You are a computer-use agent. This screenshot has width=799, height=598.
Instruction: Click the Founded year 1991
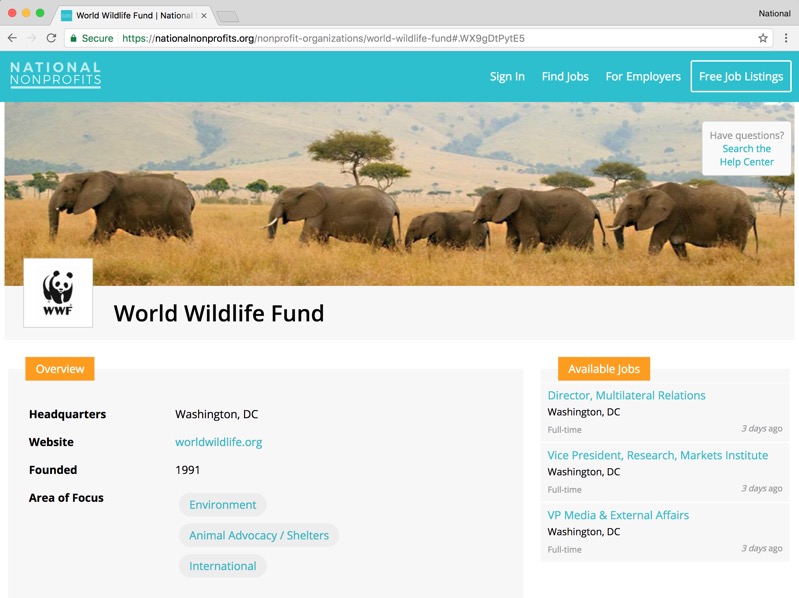[x=188, y=470]
